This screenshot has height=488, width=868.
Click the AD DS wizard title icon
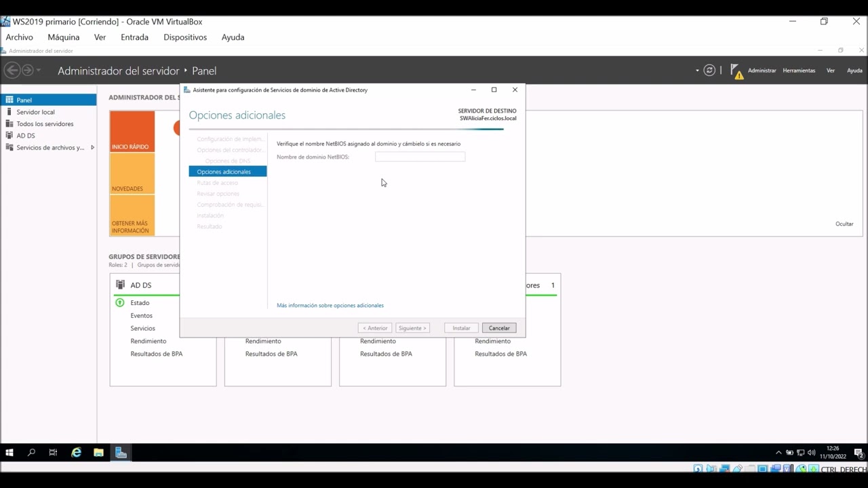(x=187, y=89)
